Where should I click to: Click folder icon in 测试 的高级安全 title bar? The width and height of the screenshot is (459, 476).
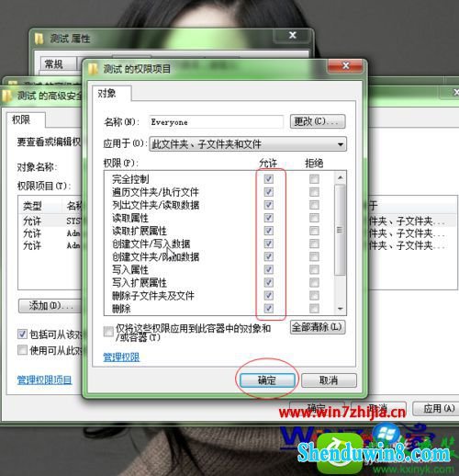pyautogui.click(x=6, y=96)
